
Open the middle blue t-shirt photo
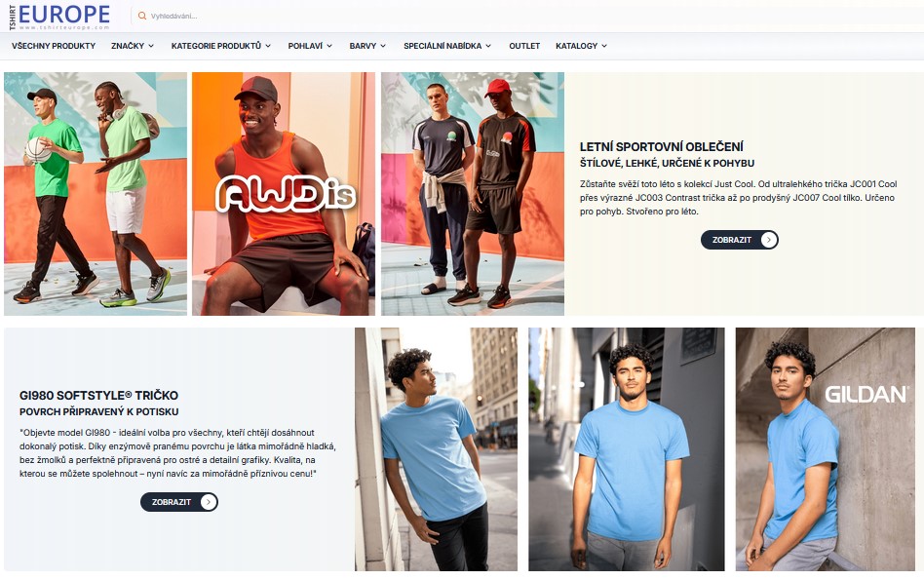click(x=627, y=449)
